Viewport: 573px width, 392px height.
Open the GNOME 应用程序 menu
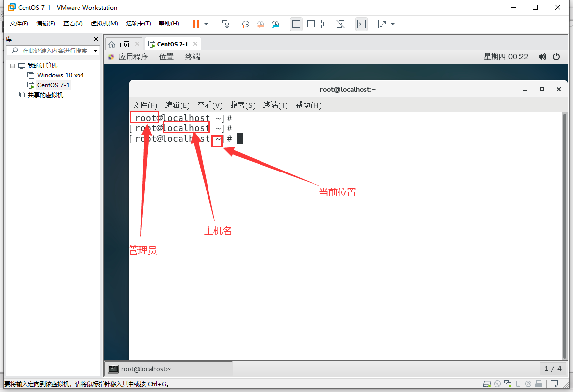point(133,57)
